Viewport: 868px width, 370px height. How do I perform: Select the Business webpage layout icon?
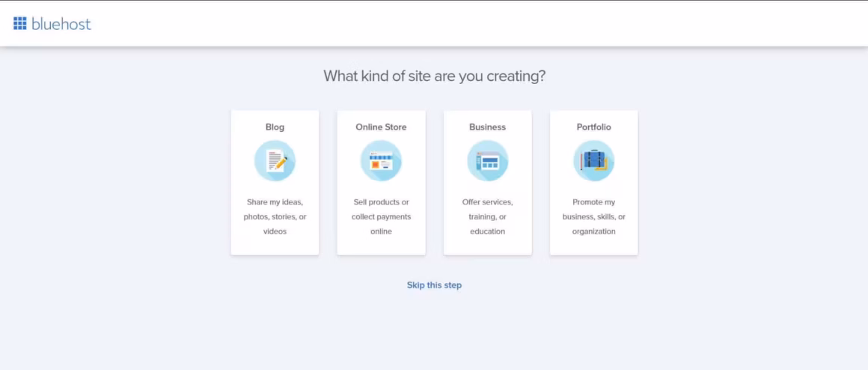click(x=488, y=160)
